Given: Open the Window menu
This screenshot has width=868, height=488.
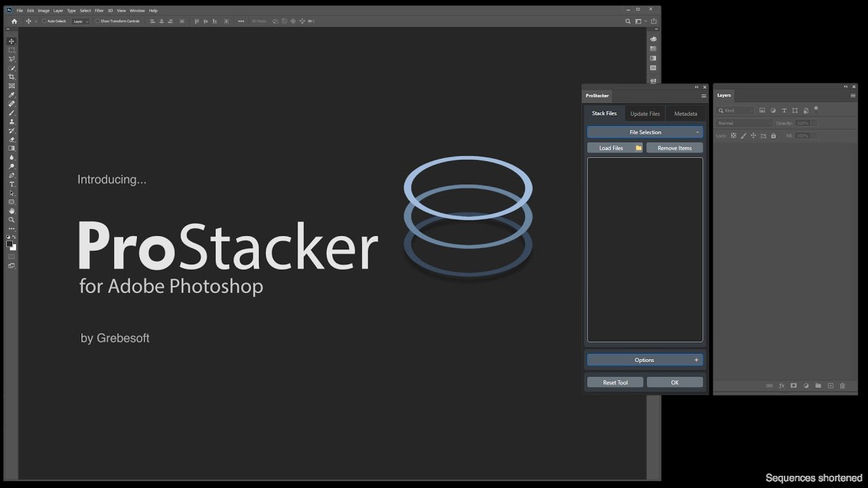Looking at the screenshot, I should [137, 11].
